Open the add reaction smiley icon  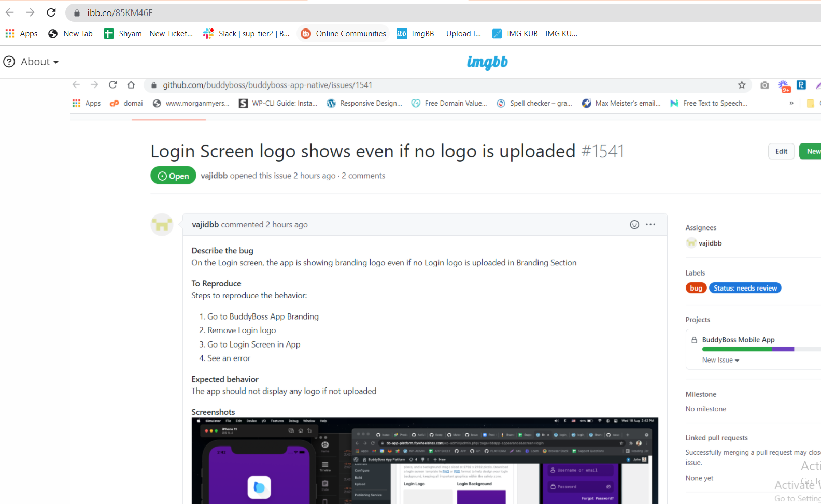[x=634, y=224]
